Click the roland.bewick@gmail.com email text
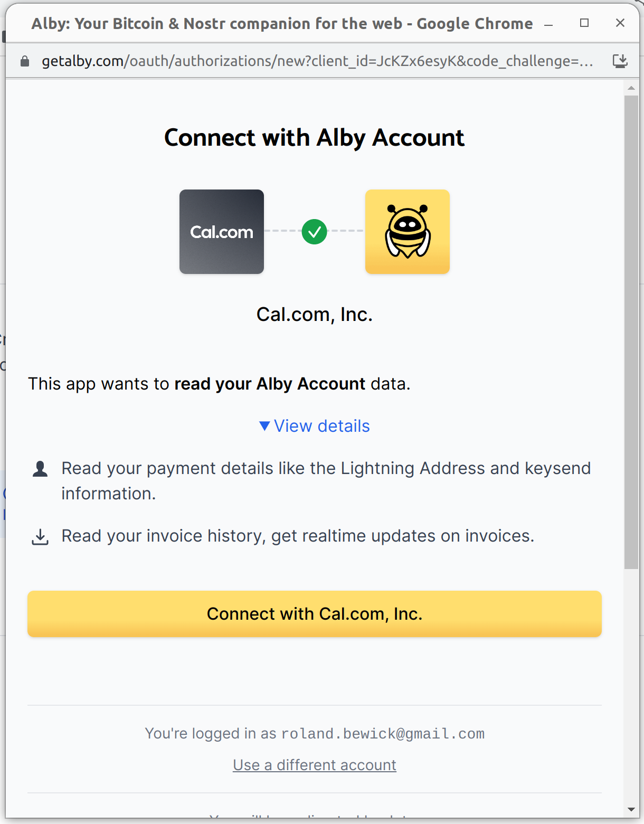Image resolution: width=644 pixels, height=824 pixels. [383, 734]
